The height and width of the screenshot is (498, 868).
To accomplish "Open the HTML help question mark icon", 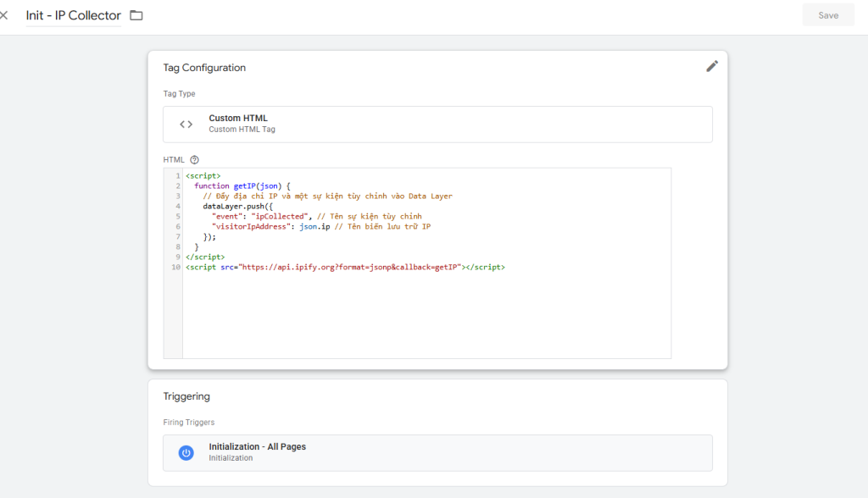I will coord(194,159).
